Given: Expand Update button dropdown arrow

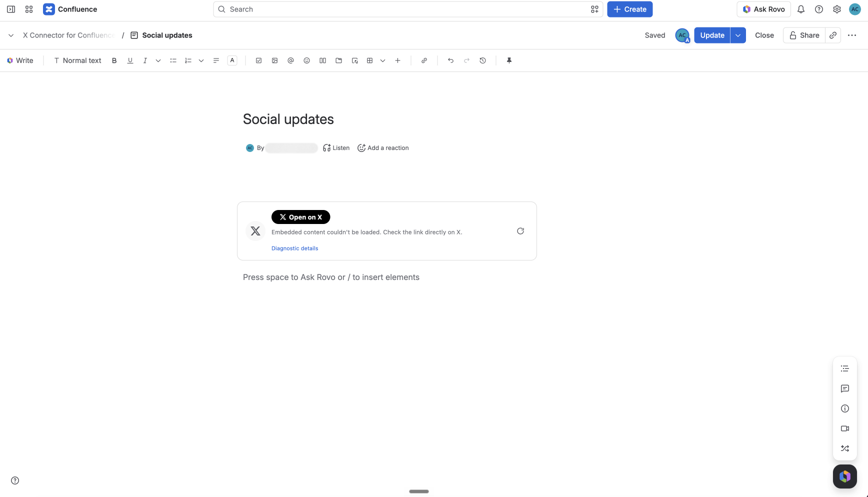Looking at the screenshot, I should click(738, 35).
